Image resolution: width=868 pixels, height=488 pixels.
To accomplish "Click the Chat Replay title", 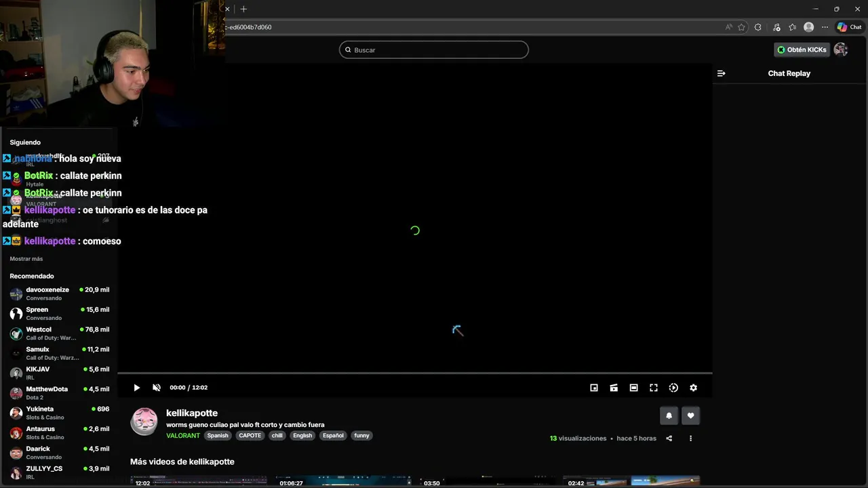I will click(x=789, y=73).
